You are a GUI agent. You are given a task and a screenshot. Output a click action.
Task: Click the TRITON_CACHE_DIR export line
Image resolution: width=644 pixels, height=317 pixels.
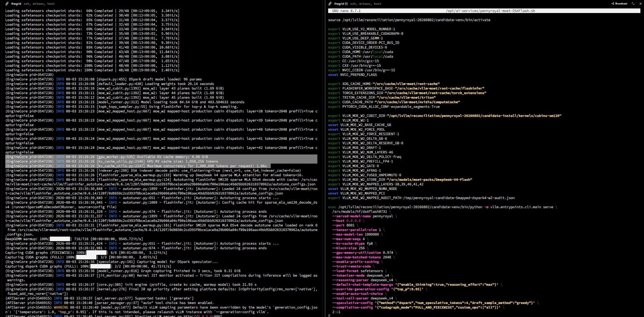[x=382, y=98]
